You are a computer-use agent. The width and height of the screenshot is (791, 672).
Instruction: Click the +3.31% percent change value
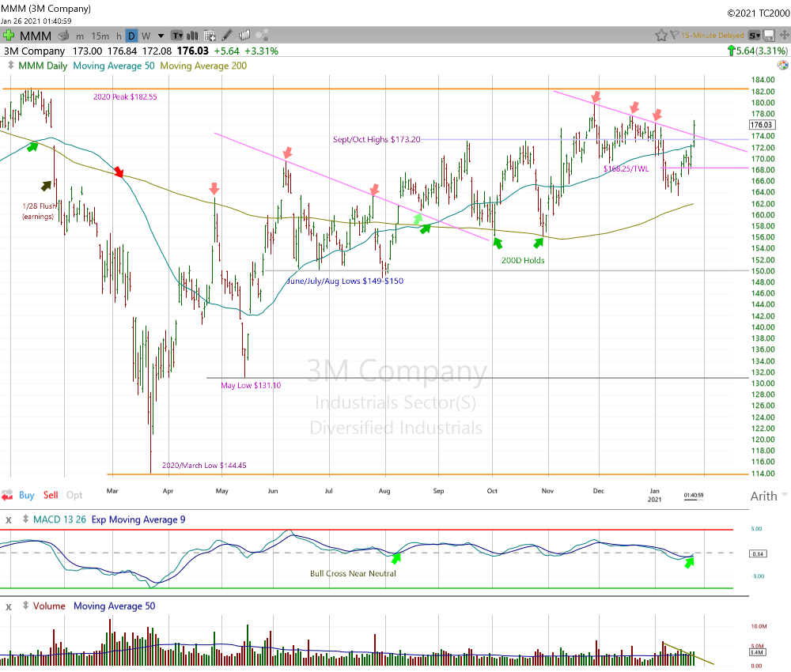coord(261,51)
